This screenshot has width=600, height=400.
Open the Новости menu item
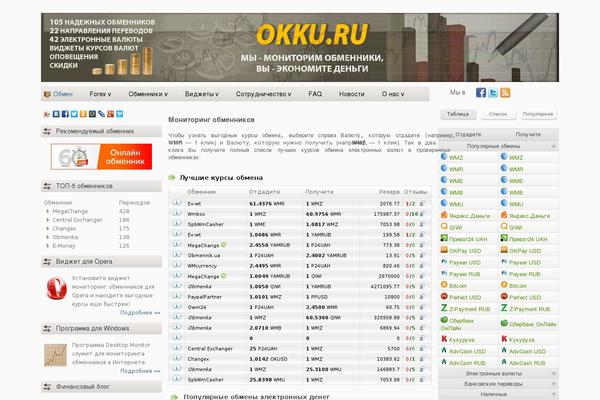(351, 94)
